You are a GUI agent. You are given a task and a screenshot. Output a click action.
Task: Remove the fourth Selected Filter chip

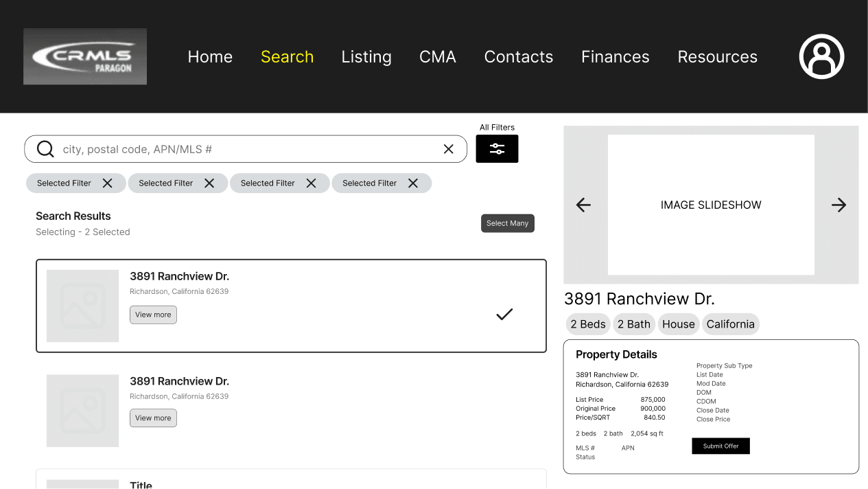(413, 183)
